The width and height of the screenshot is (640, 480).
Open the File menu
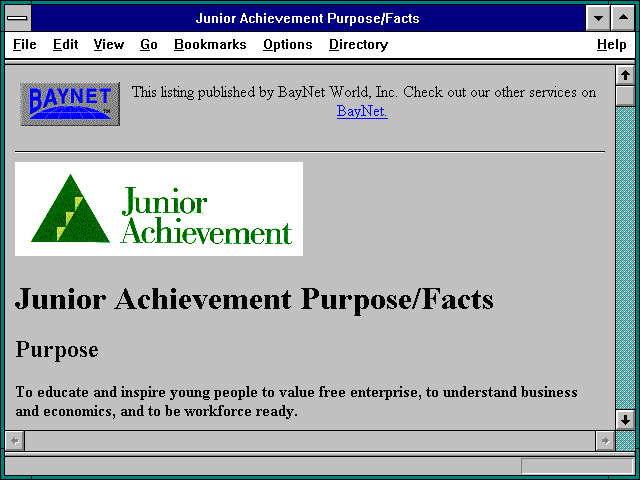[x=24, y=44]
